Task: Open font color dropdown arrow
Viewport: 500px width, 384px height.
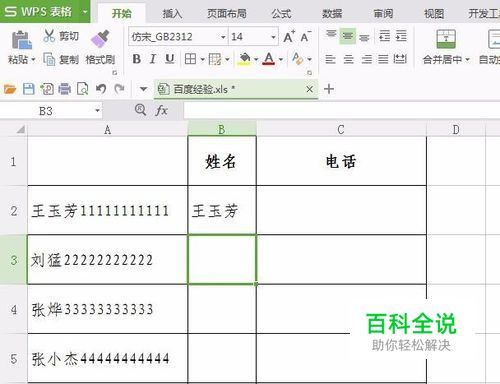Action: click(x=281, y=60)
